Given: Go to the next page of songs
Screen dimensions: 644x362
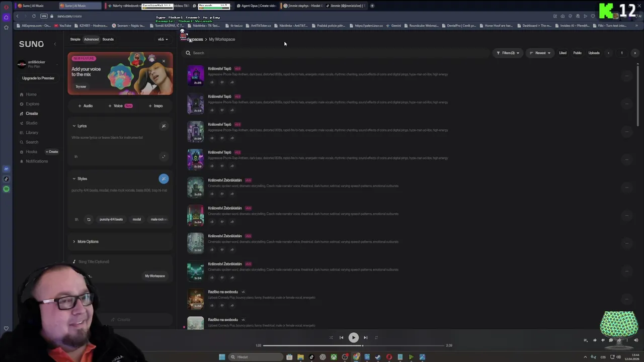Looking at the screenshot, I should [x=635, y=53].
